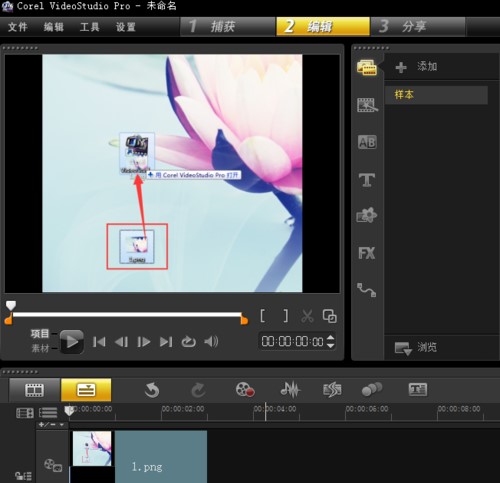The width and height of the screenshot is (500, 483).
Task: Open the Transitions library AB icon
Action: click(x=367, y=143)
